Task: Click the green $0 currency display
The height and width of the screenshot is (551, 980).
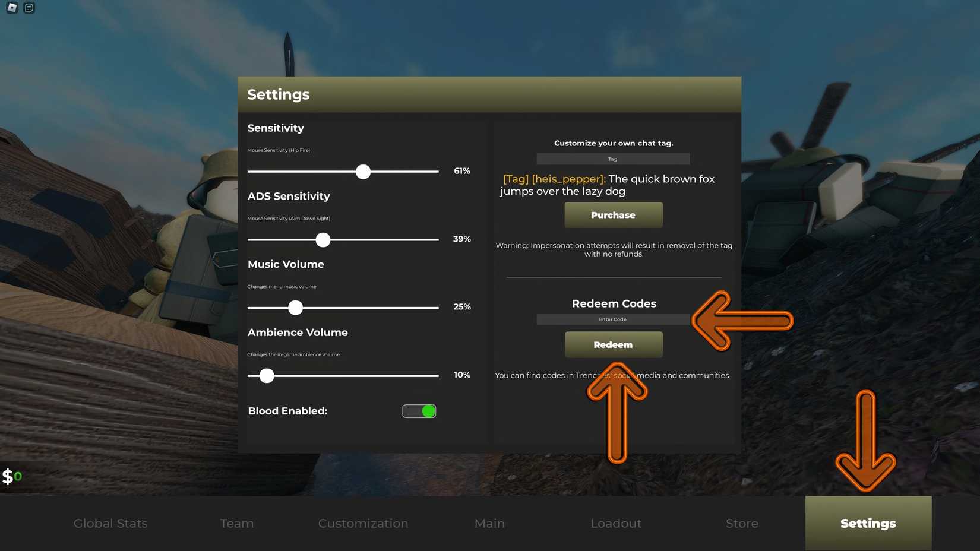Action: click(x=11, y=476)
